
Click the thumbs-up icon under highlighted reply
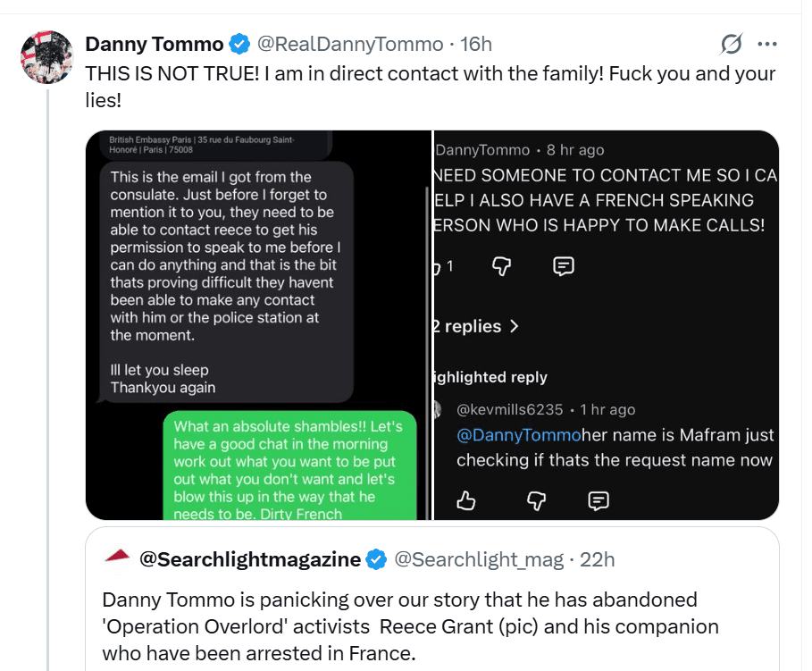[x=466, y=500]
